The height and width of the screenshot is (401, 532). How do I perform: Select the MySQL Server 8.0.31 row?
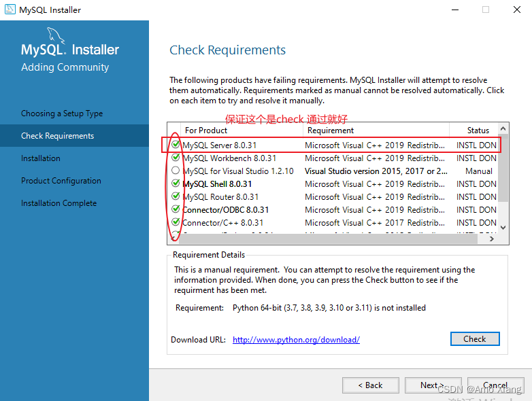tap(333, 145)
